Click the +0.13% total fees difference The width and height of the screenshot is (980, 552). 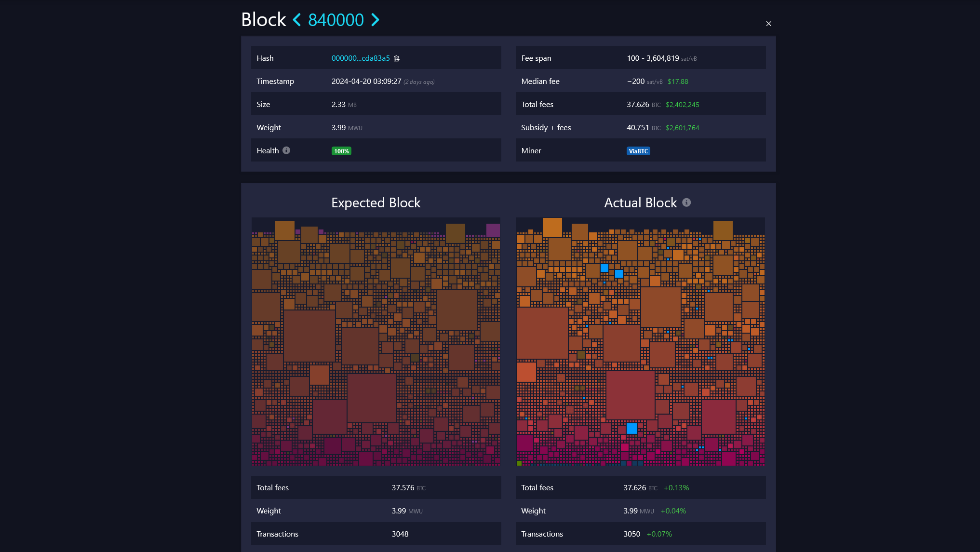pos(676,488)
